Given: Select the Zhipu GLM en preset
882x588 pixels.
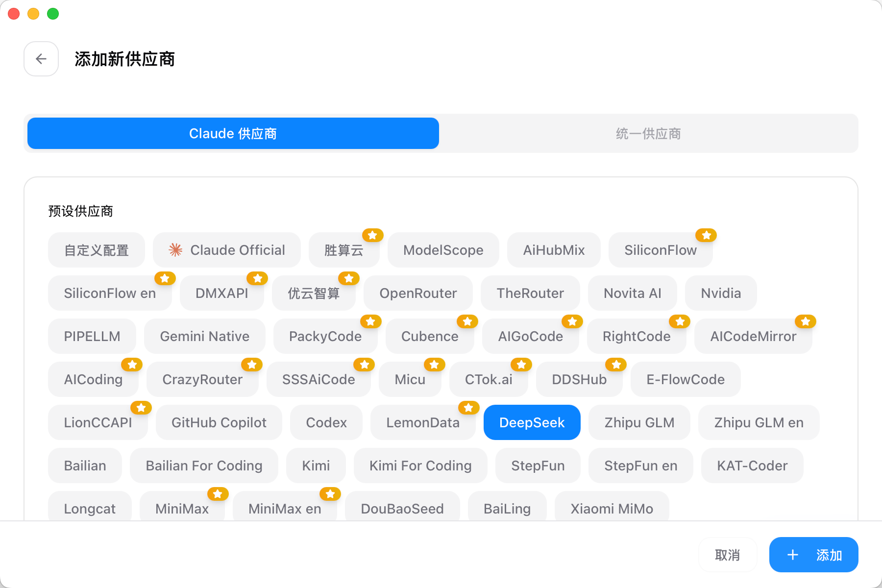Looking at the screenshot, I should coord(759,422).
